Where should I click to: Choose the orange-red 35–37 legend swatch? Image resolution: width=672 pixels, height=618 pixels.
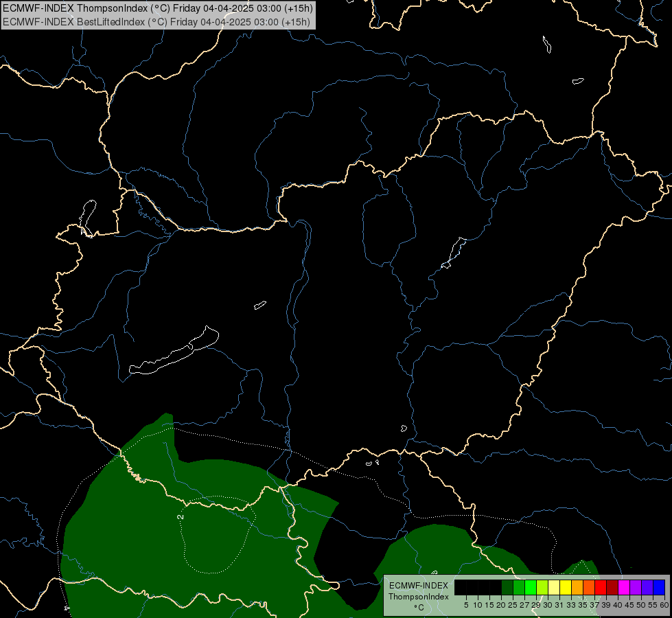click(x=589, y=587)
